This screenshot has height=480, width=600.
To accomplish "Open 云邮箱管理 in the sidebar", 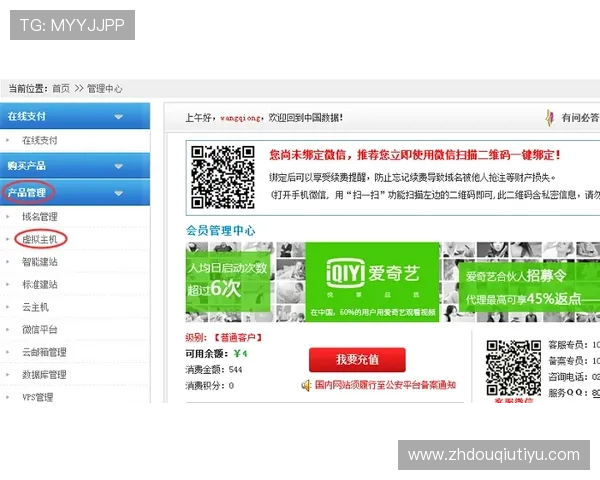I will pyautogui.click(x=44, y=352).
